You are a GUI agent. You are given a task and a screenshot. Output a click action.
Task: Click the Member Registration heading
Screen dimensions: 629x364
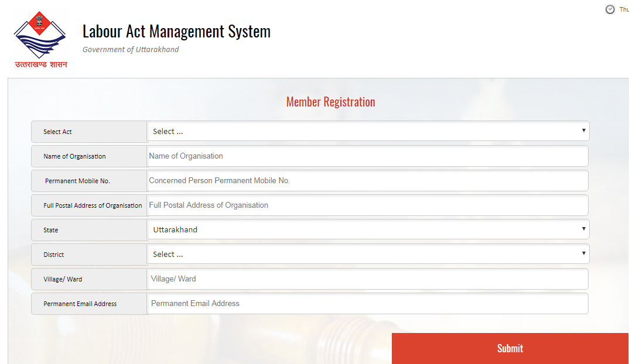coord(330,102)
